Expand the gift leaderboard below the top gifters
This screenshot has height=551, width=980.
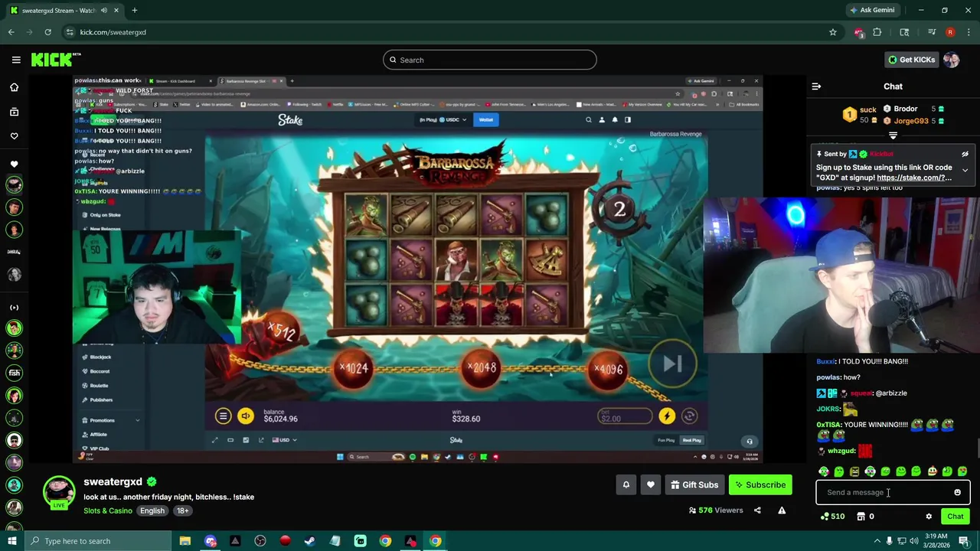click(x=893, y=135)
